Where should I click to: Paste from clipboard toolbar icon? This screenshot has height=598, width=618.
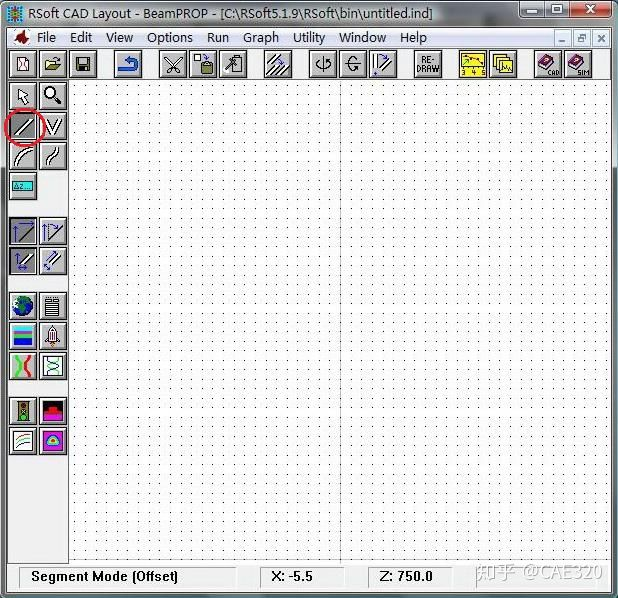pos(233,64)
